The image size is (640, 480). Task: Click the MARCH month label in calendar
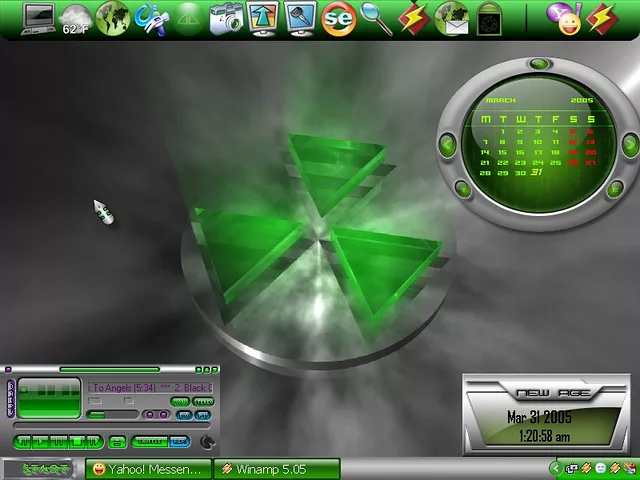[x=500, y=100]
